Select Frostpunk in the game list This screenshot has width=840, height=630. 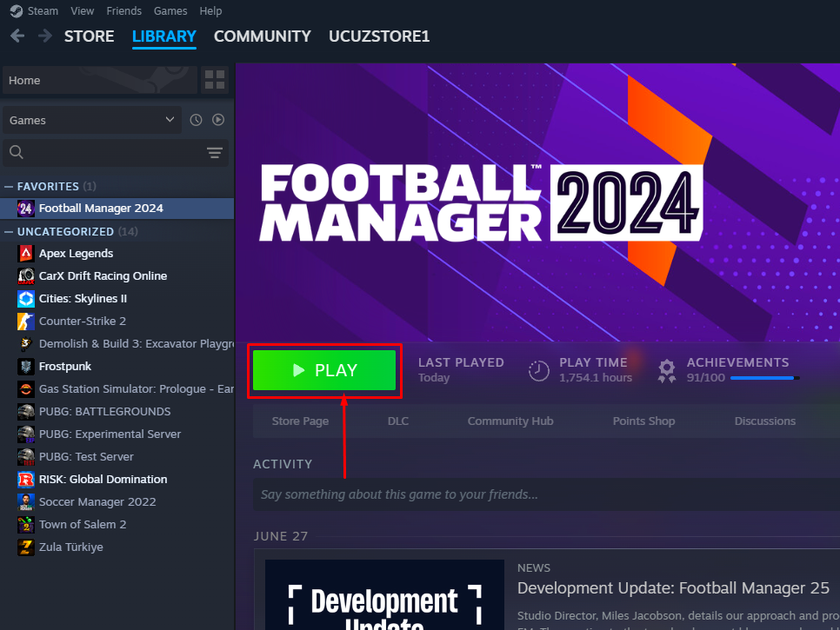click(x=117, y=367)
